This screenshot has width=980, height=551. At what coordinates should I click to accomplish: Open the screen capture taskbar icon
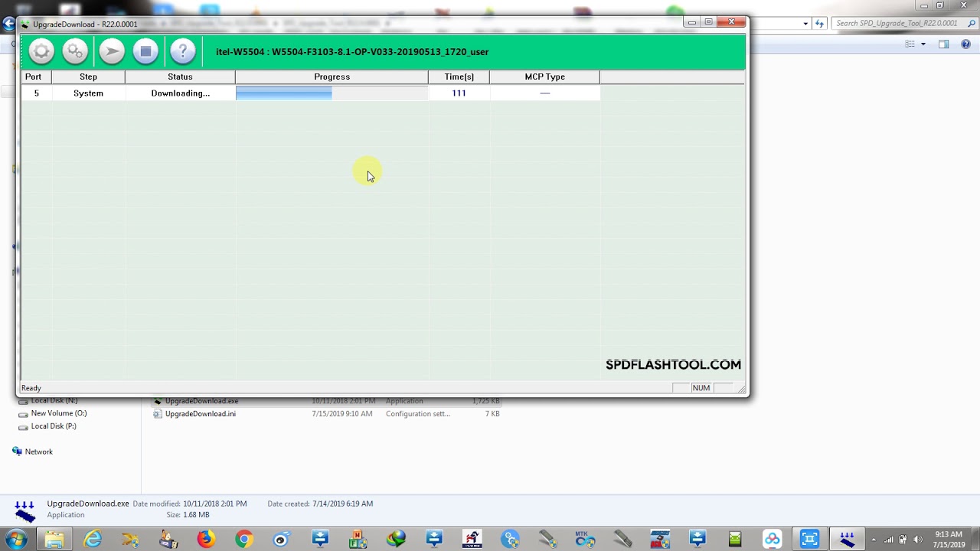click(x=809, y=540)
